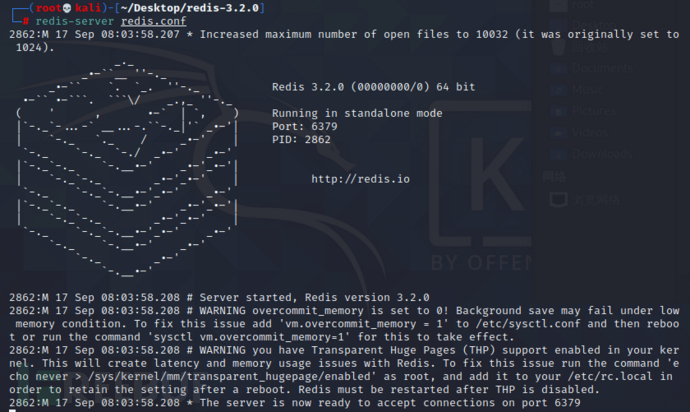The height and width of the screenshot is (412, 690).
Task: Click the redis-server command text
Action: coord(74,21)
